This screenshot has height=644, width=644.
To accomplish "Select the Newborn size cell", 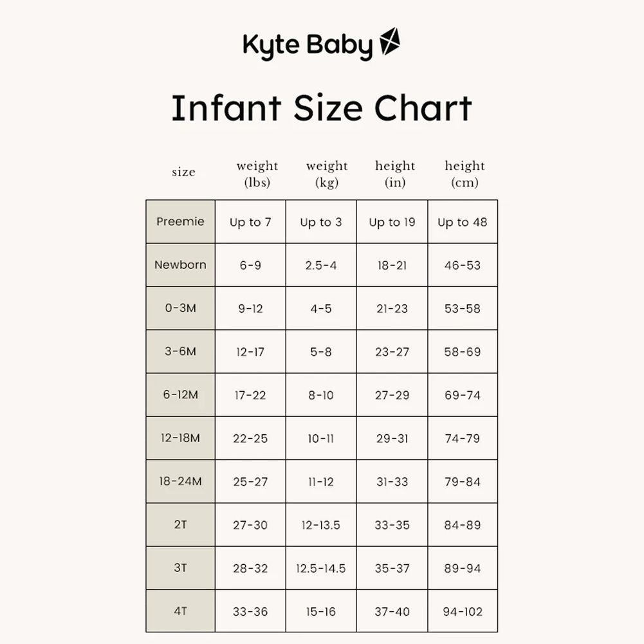I will click(180, 264).
